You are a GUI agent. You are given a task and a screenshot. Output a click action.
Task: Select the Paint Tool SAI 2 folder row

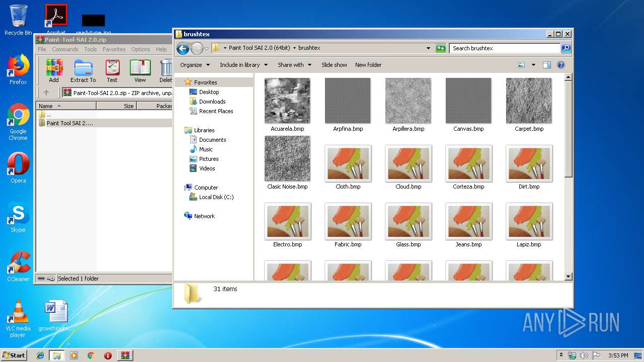pos(104,123)
